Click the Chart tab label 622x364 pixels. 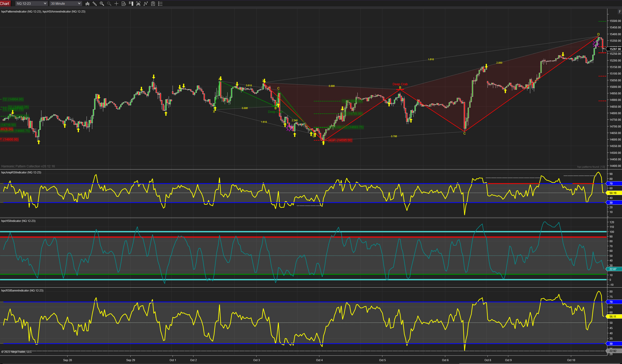pos(5,4)
